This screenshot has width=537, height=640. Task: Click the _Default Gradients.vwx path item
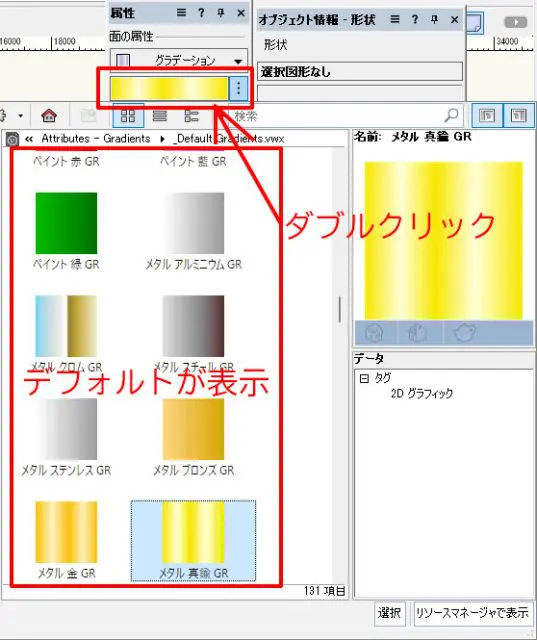click(229, 139)
